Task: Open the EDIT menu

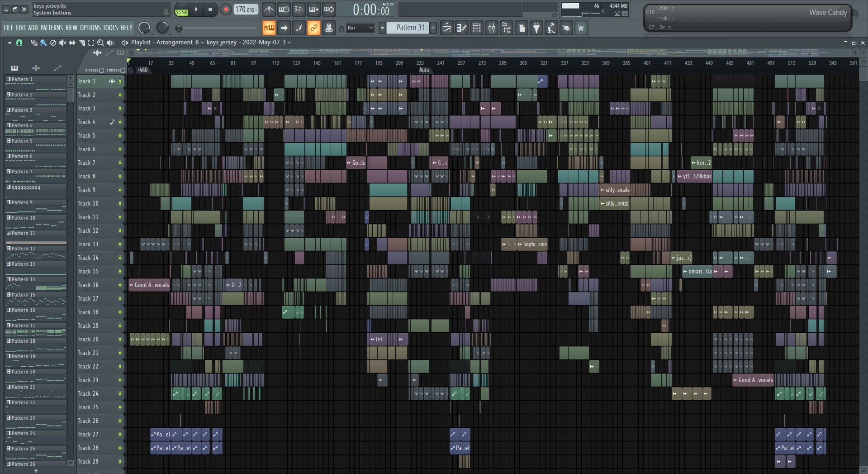Action: [21, 28]
